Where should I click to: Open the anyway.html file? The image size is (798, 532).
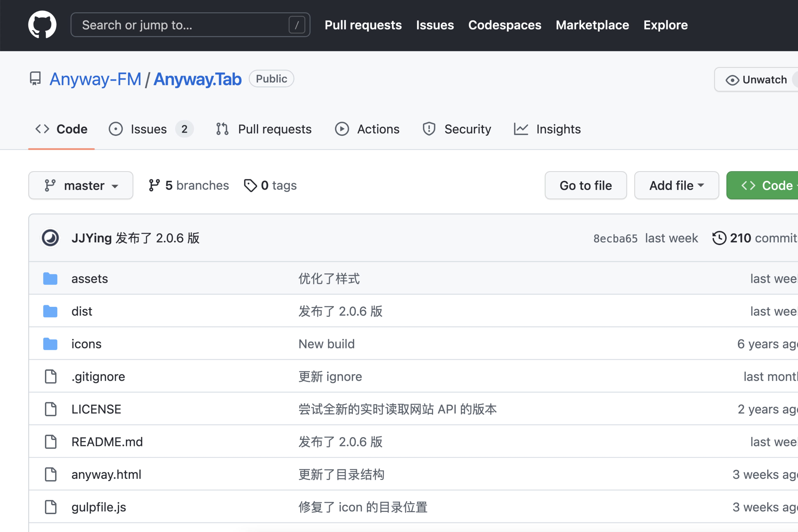tap(107, 474)
